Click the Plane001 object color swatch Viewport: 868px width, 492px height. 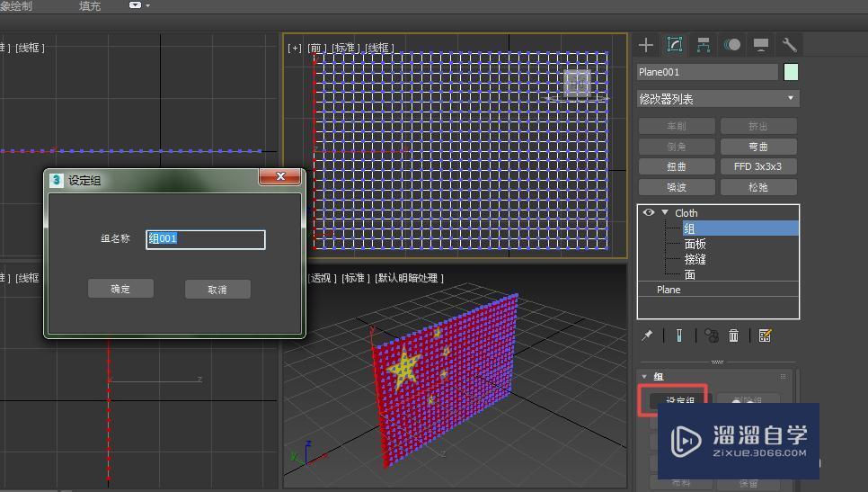tap(791, 72)
